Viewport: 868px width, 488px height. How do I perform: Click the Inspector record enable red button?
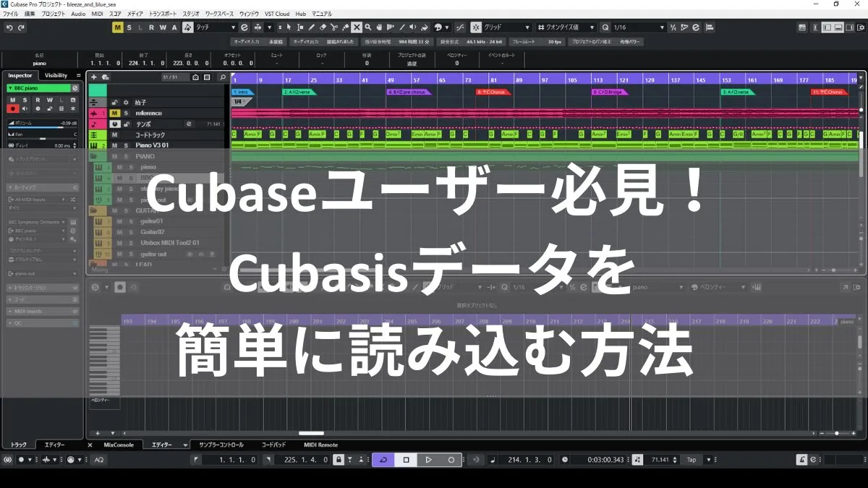(x=12, y=108)
